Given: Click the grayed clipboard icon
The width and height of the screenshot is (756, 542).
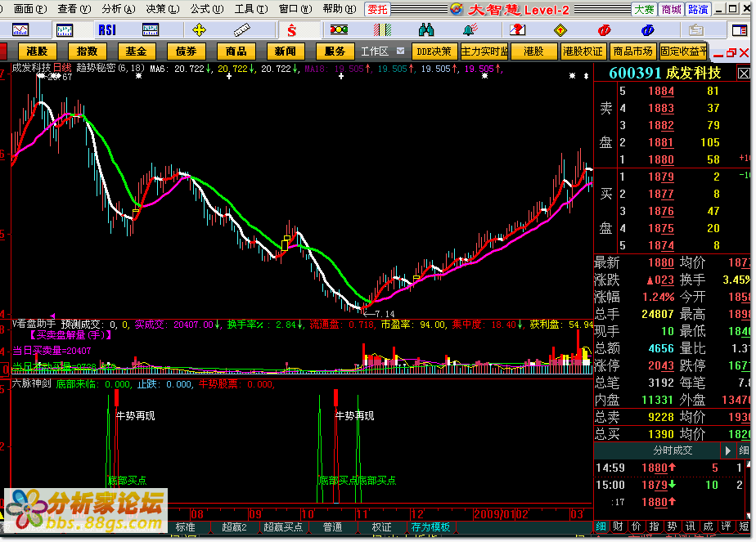Looking at the screenshot, I should [695, 30].
